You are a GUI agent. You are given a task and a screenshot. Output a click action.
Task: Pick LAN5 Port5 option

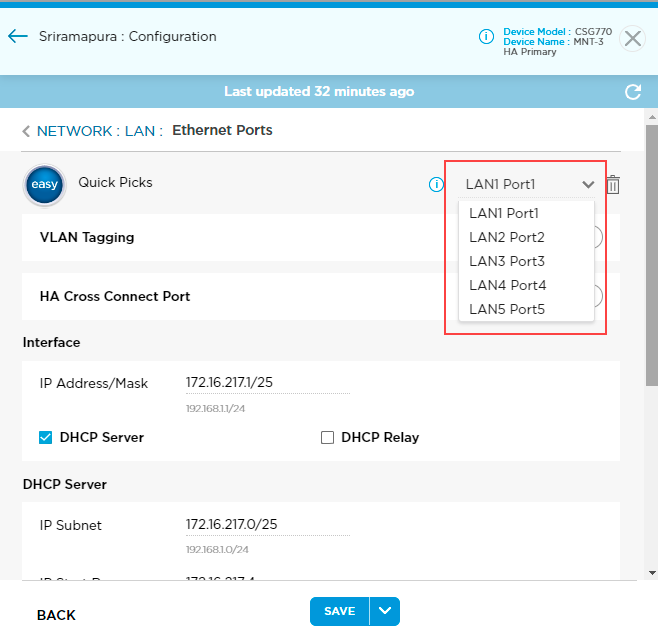click(507, 309)
